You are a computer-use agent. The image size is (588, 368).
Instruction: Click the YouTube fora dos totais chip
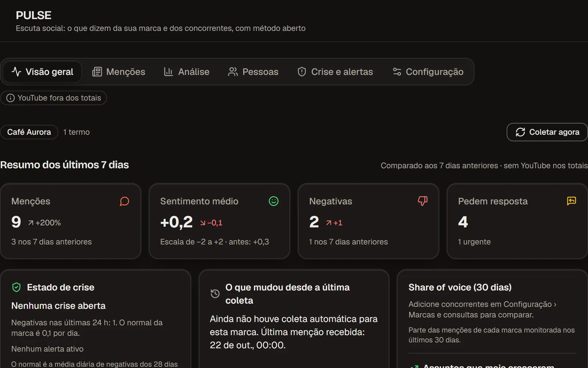point(54,98)
